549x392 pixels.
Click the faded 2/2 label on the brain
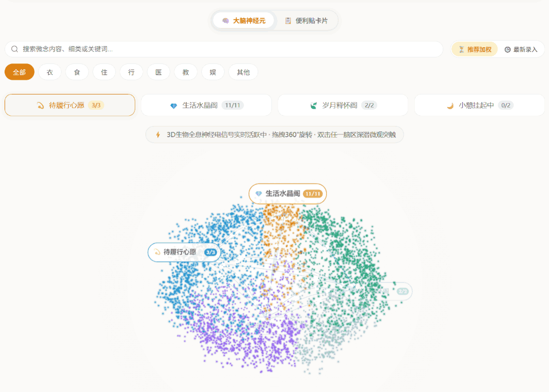[388, 291]
